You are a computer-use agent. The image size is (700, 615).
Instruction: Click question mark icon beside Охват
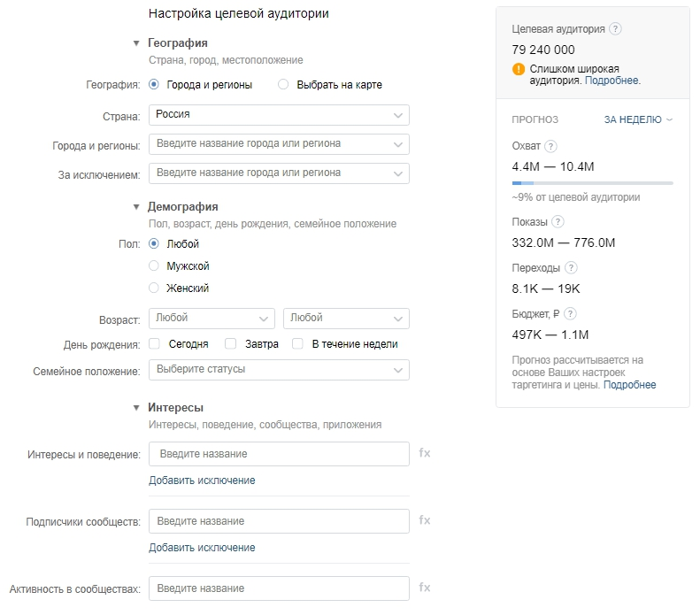pos(550,146)
